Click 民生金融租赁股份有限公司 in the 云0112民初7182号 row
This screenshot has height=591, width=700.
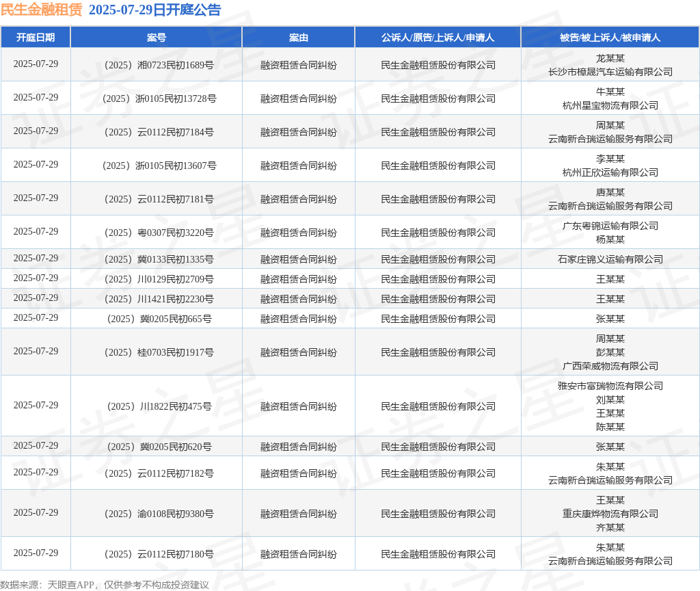(x=438, y=473)
